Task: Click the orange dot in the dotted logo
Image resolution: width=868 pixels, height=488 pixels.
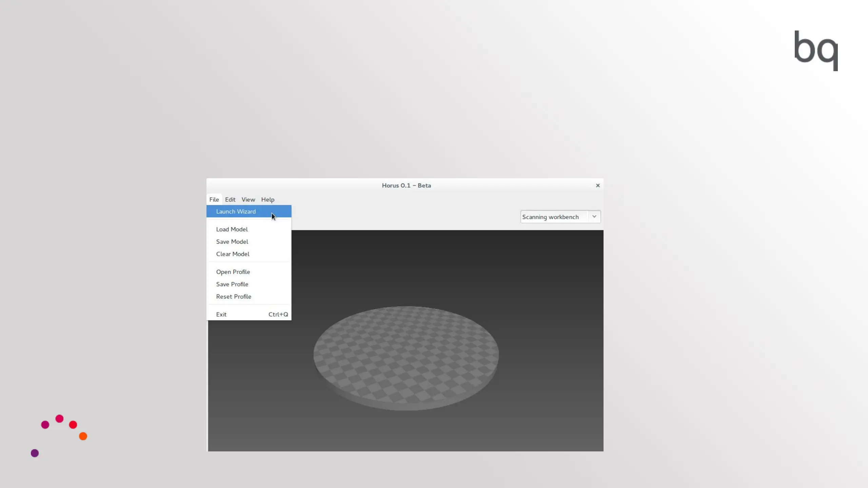Action: 83,436
